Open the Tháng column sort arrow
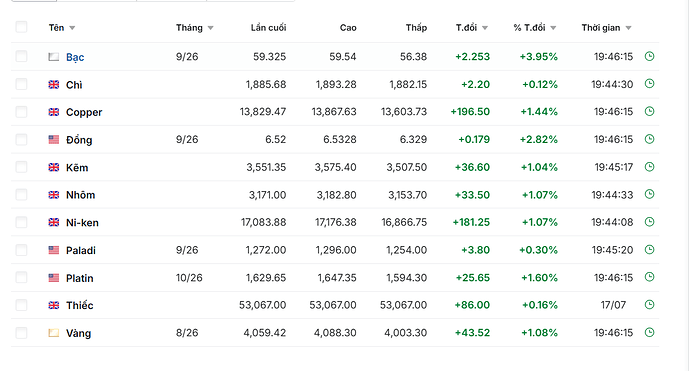Screen dimensions: 690x371 [210, 28]
